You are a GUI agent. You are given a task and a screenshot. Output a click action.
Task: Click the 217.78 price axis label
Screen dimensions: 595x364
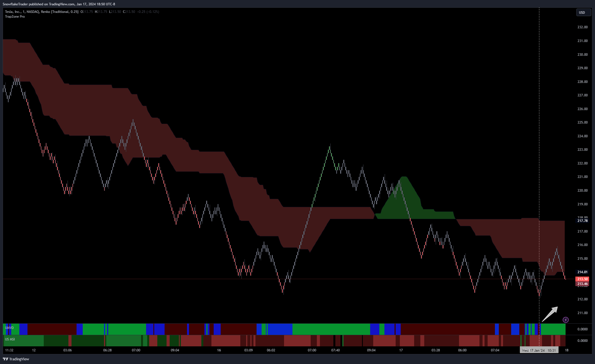coord(582,221)
